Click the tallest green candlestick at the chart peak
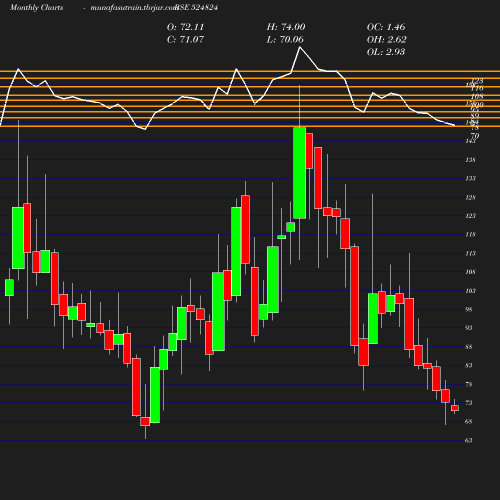The width and height of the screenshot is (500, 500). 300,173
